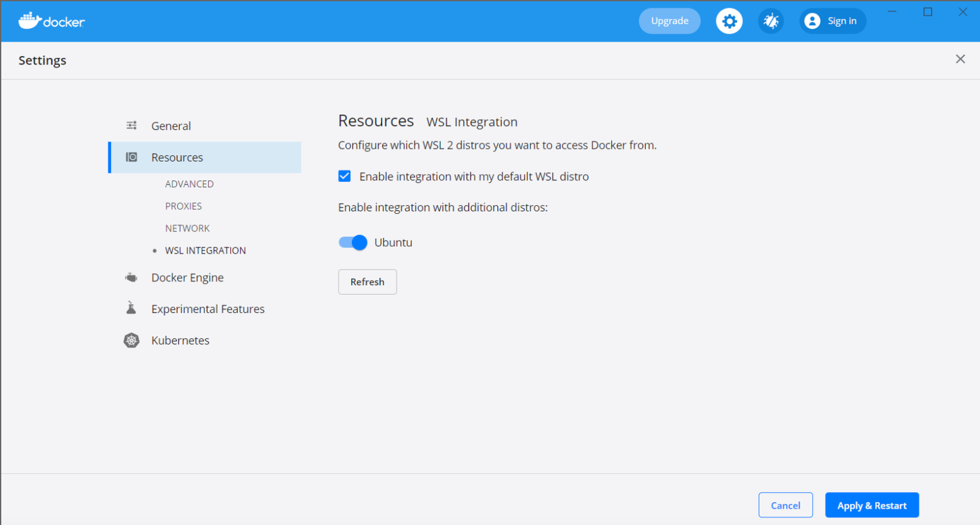Open troubleshoot via the bug icon
Image resolution: width=980 pixels, height=525 pixels.
(x=771, y=21)
